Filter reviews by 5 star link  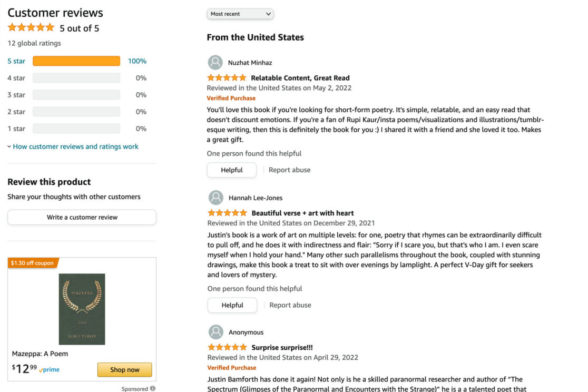click(x=16, y=61)
